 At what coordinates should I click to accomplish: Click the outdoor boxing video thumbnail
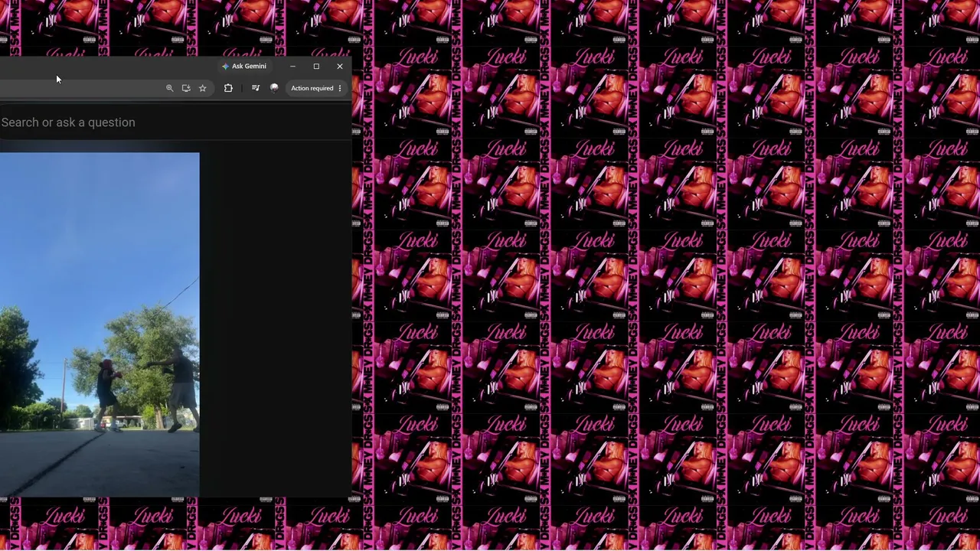coord(100,324)
